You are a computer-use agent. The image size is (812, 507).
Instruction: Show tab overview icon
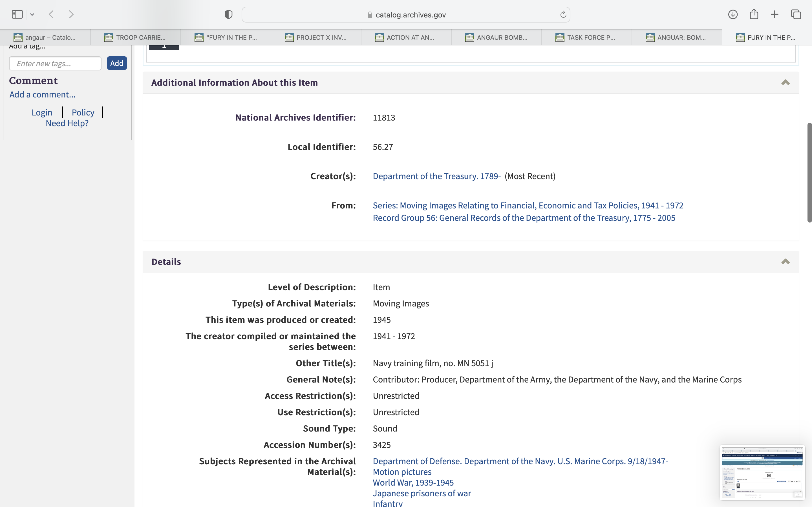point(796,14)
